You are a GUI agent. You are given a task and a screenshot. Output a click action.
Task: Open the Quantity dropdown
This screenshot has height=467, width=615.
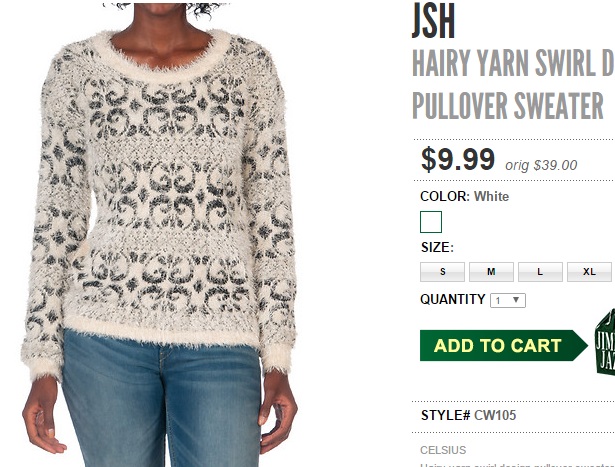click(x=508, y=300)
